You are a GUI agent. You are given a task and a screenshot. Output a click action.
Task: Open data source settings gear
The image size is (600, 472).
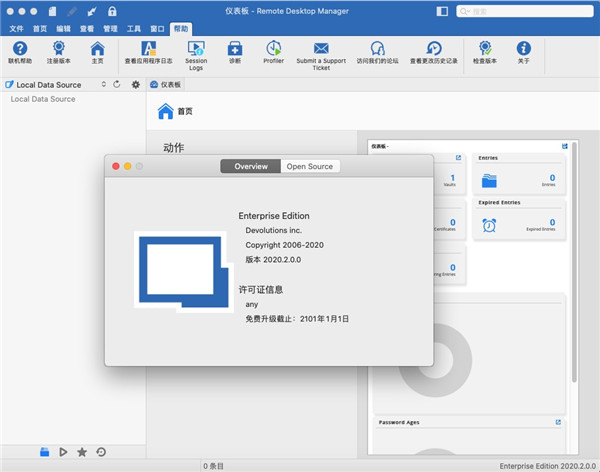tap(135, 85)
